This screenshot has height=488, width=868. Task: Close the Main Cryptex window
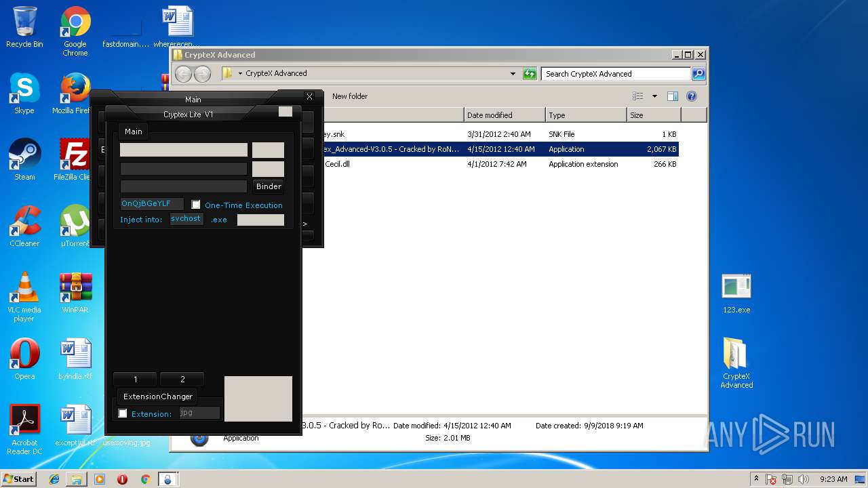pos(309,97)
